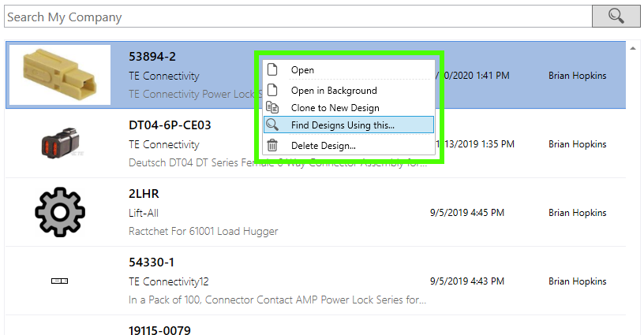This screenshot has width=644, height=335.
Task: Select the DT04-6P-CE03 part name
Action: (x=170, y=125)
